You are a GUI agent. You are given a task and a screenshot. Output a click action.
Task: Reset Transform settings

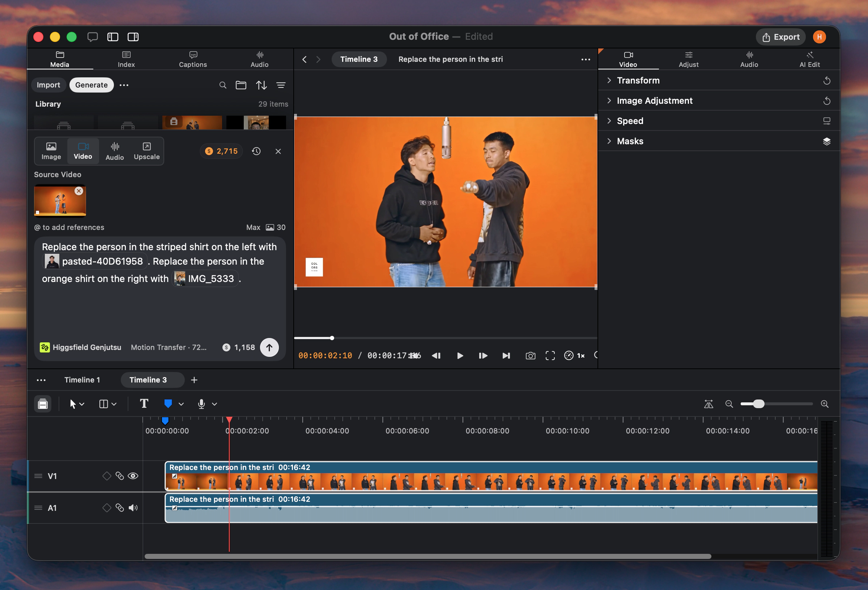click(x=826, y=81)
